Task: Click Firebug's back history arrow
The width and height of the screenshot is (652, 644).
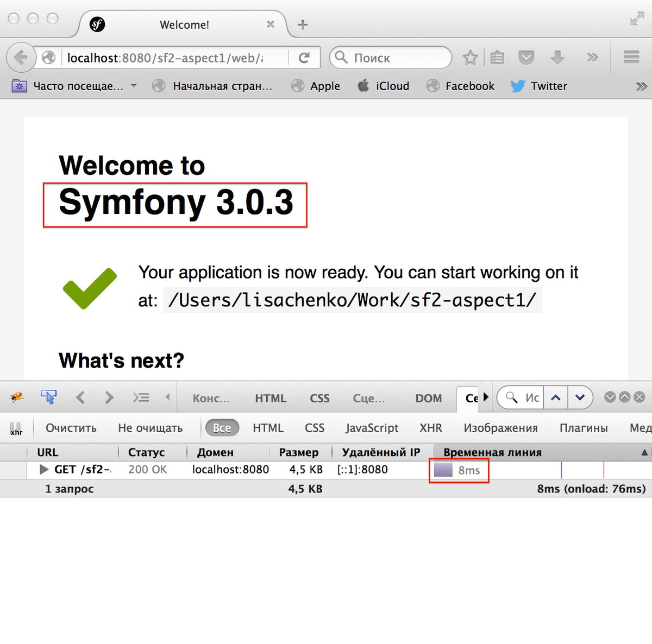Action: click(x=80, y=397)
